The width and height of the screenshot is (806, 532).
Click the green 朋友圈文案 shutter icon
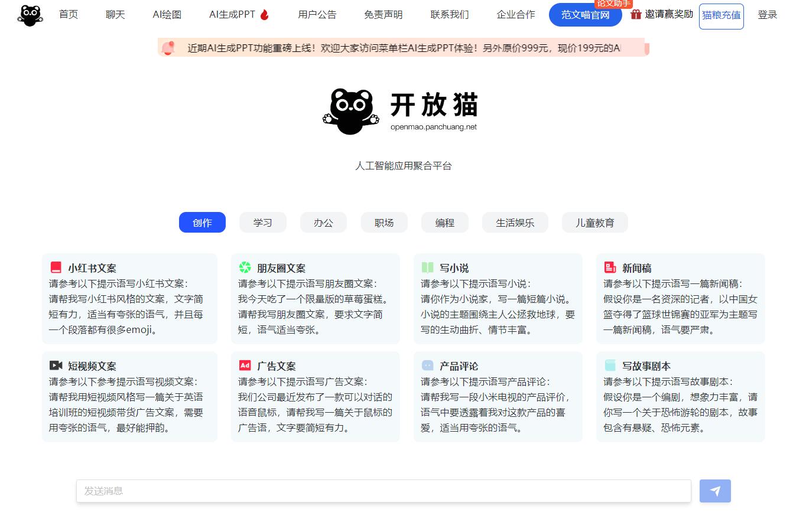245,267
